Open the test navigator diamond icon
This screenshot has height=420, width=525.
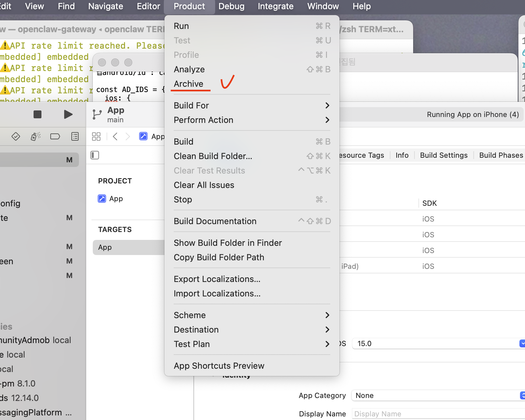16,136
